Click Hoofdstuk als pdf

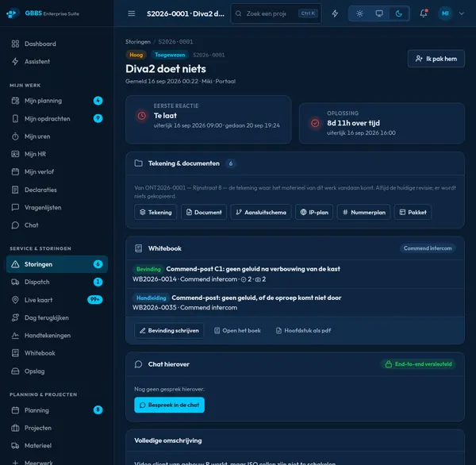pyautogui.click(x=303, y=330)
